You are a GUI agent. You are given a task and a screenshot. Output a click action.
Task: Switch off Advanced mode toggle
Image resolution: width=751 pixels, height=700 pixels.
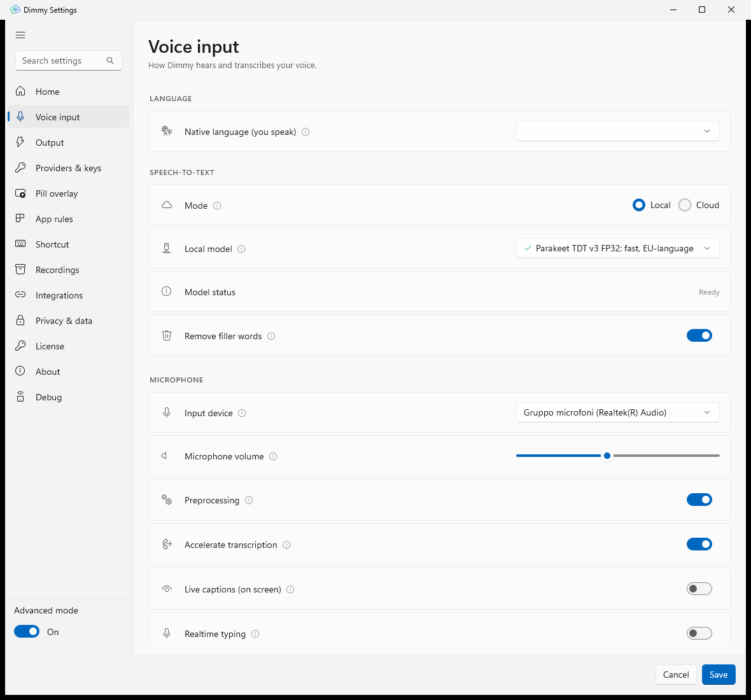pyautogui.click(x=27, y=631)
